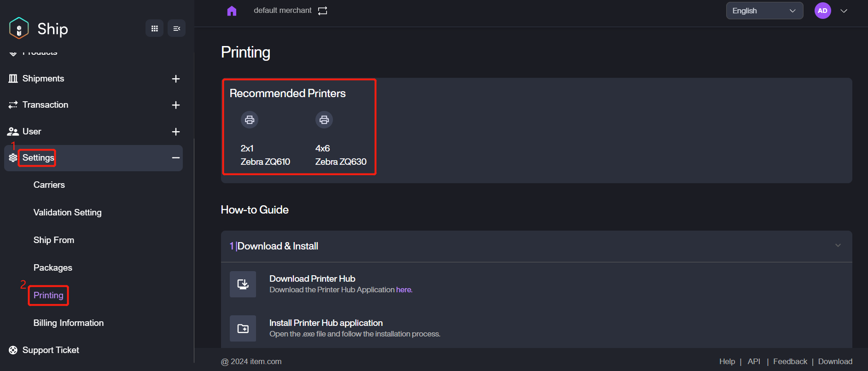The height and width of the screenshot is (371, 868).
Task: Expand the Transaction menu plus
Action: pyautogui.click(x=175, y=105)
